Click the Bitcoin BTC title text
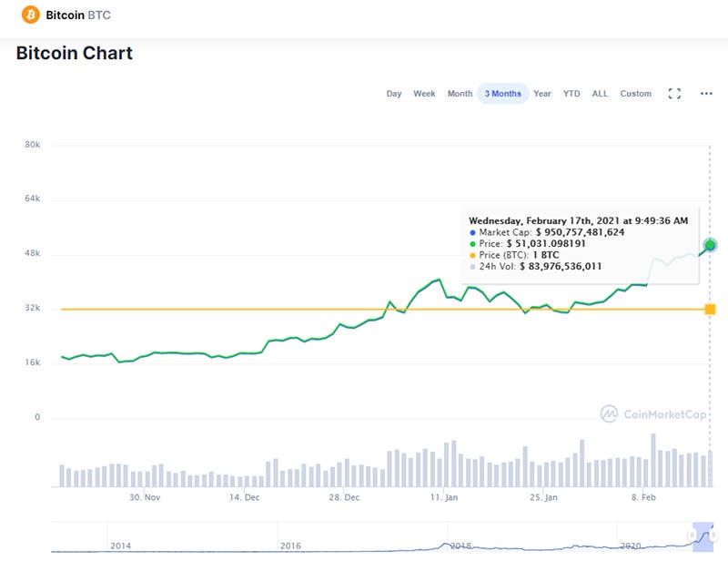 (78, 15)
